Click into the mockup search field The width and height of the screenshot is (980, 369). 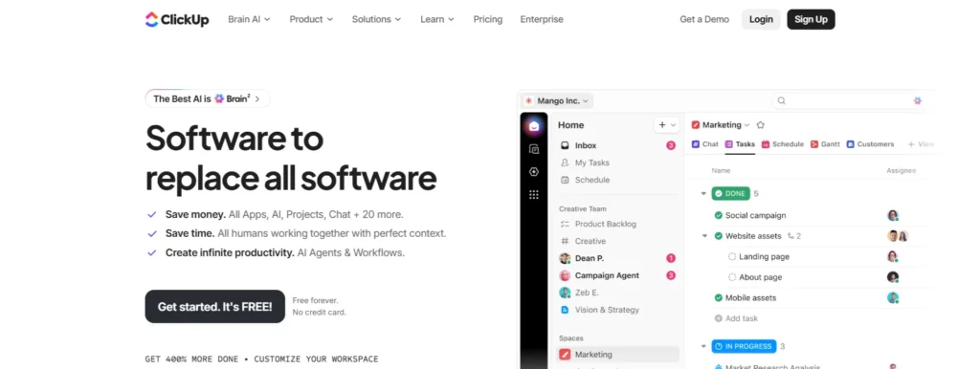pyautogui.click(x=850, y=100)
